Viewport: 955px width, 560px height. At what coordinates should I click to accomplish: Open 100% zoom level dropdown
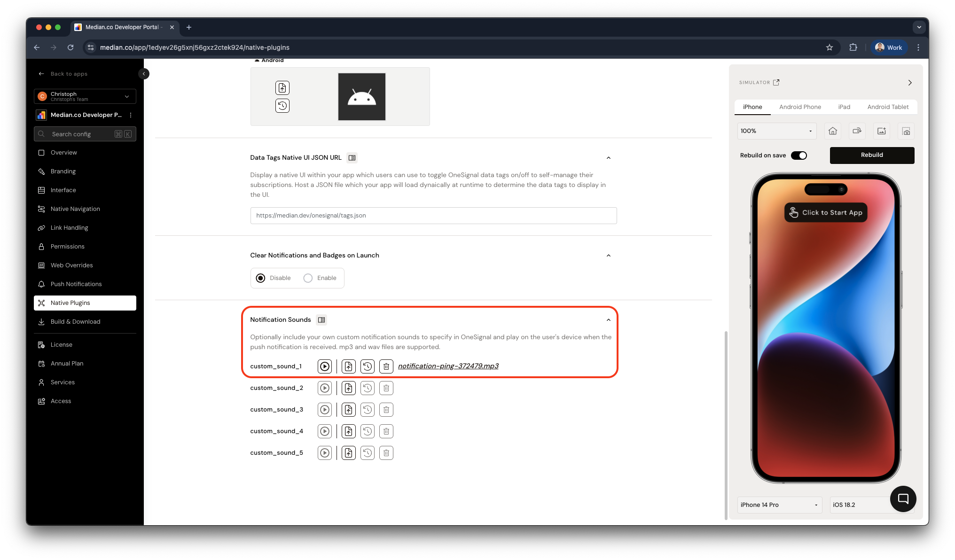[x=776, y=131]
